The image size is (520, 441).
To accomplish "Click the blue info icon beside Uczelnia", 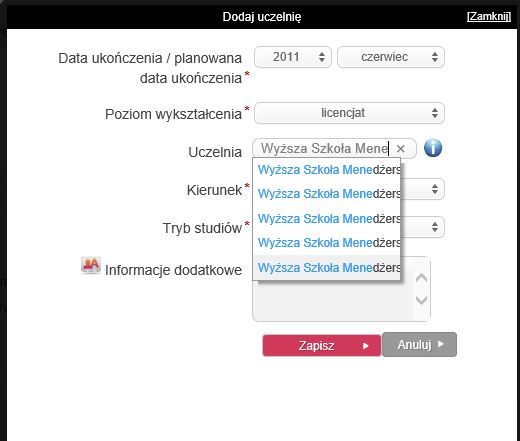I will (x=433, y=148).
